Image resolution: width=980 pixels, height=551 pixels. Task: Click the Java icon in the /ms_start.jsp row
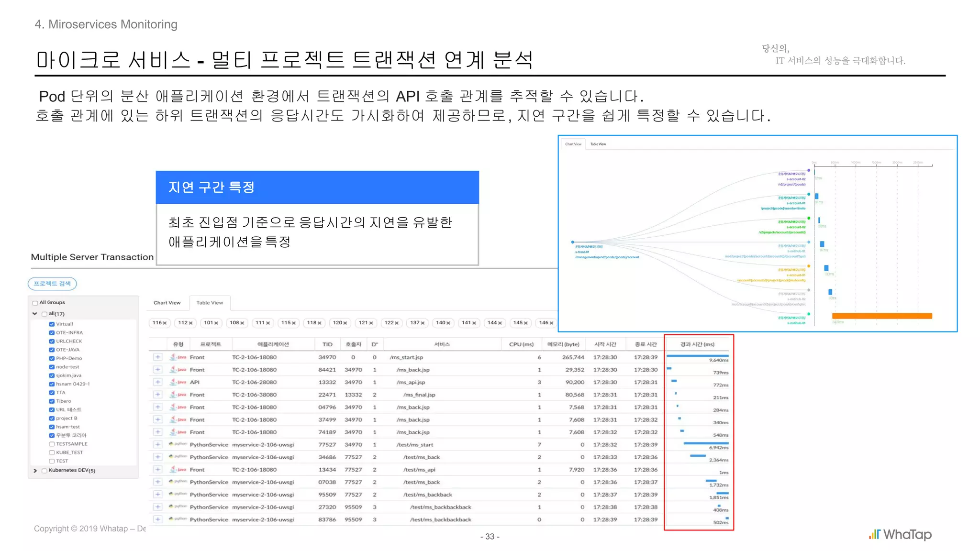click(178, 357)
